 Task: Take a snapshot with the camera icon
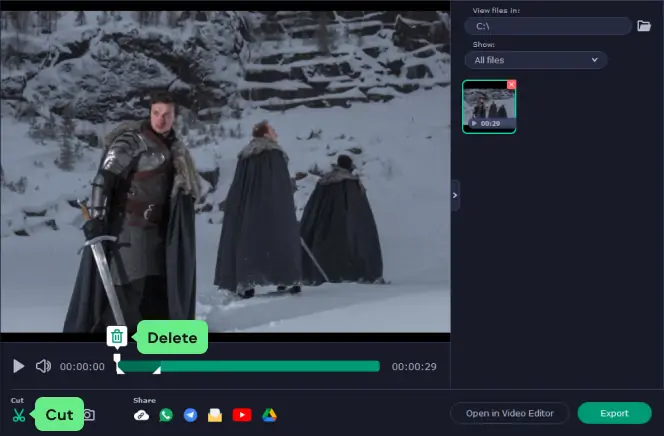(x=89, y=414)
